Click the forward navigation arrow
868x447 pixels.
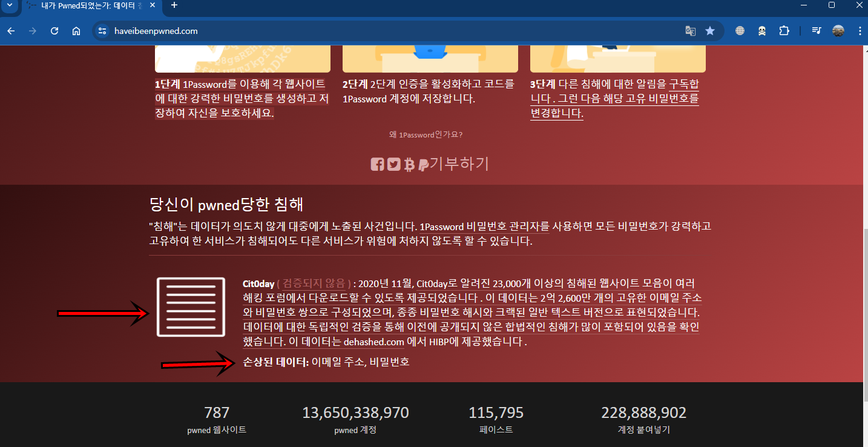point(33,31)
